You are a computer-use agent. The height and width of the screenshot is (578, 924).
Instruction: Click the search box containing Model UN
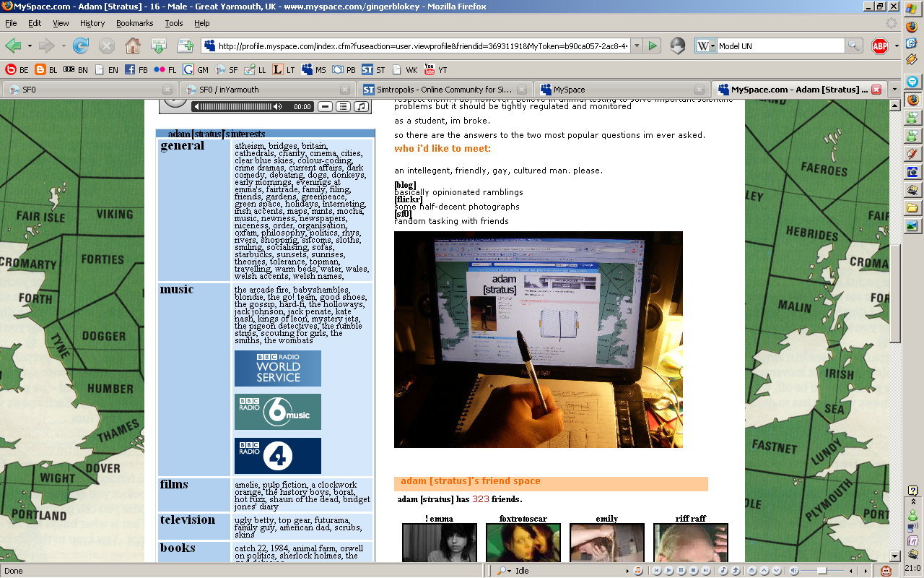coord(780,46)
